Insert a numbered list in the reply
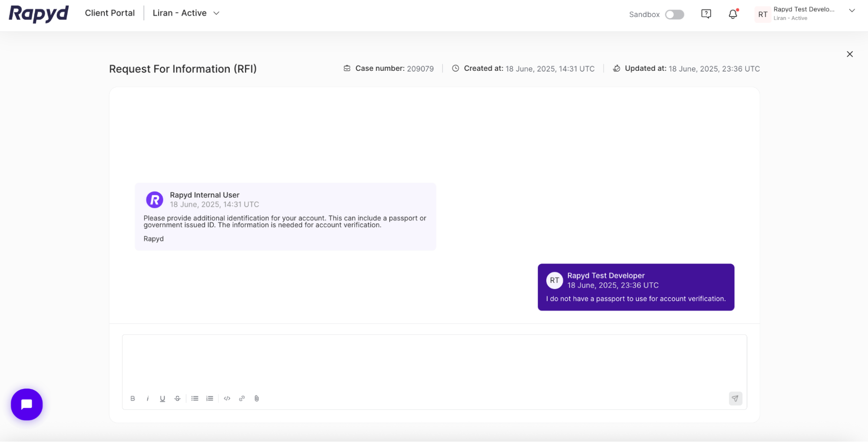The height and width of the screenshot is (442, 868). pos(209,398)
